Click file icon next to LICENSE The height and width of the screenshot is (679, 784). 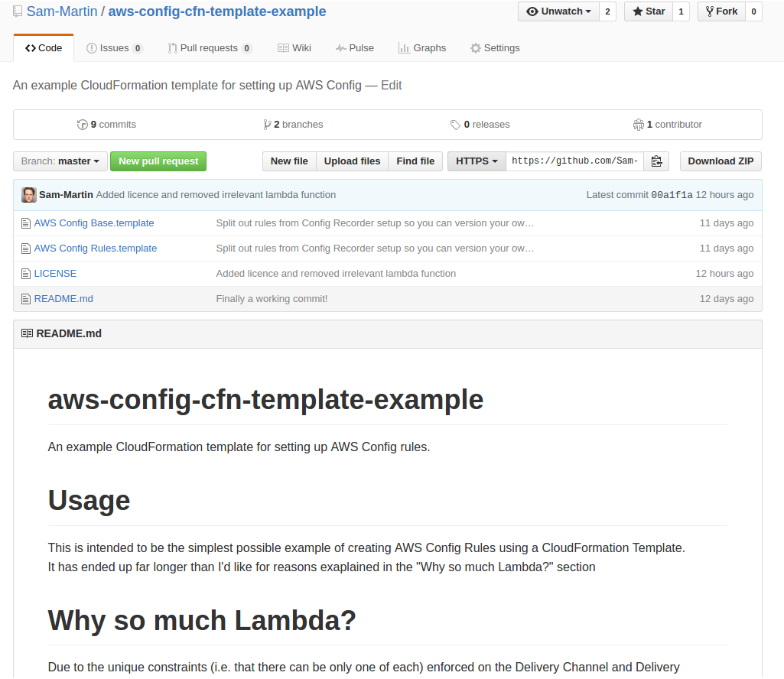(26, 274)
